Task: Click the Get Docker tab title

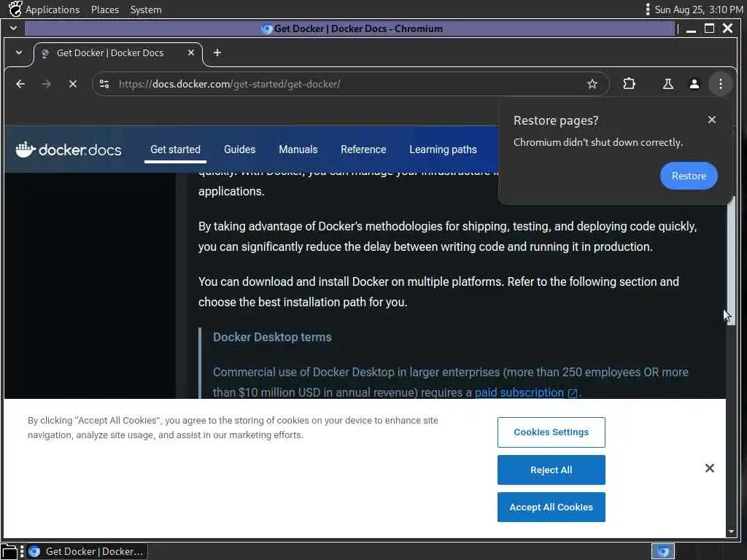Action: point(110,52)
